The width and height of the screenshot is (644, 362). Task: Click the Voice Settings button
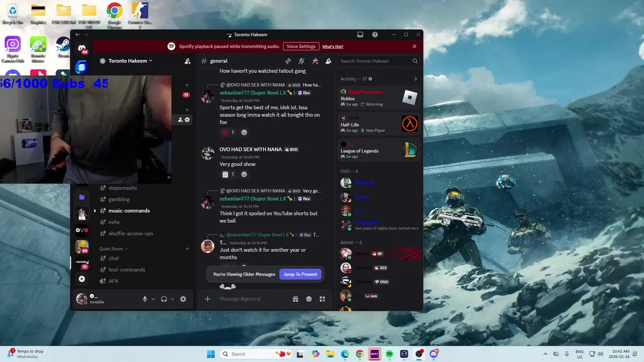pyautogui.click(x=301, y=46)
